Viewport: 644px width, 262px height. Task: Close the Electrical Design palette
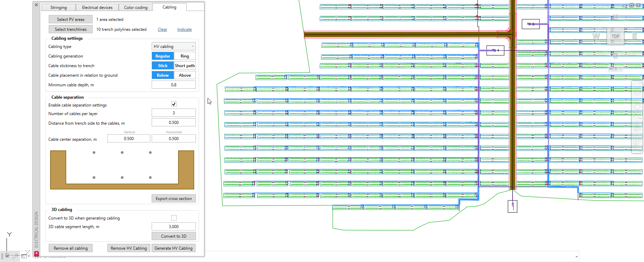click(x=36, y=5)
